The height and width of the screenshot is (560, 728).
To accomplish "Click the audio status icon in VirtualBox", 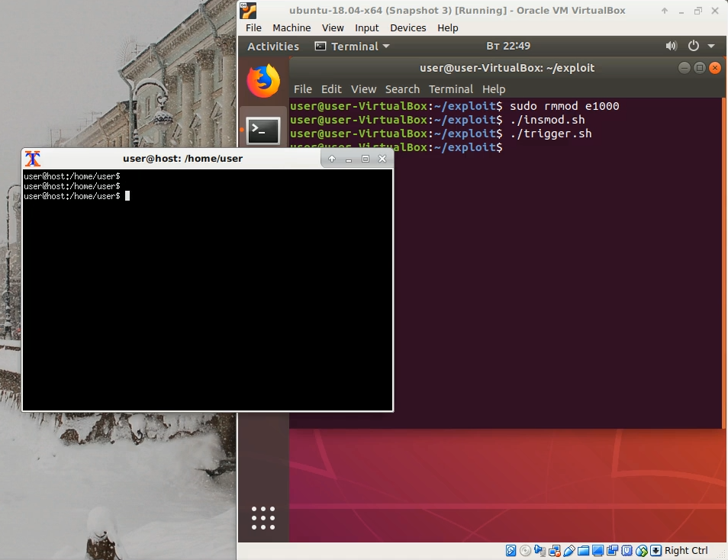I will click(x=540, y=551).
